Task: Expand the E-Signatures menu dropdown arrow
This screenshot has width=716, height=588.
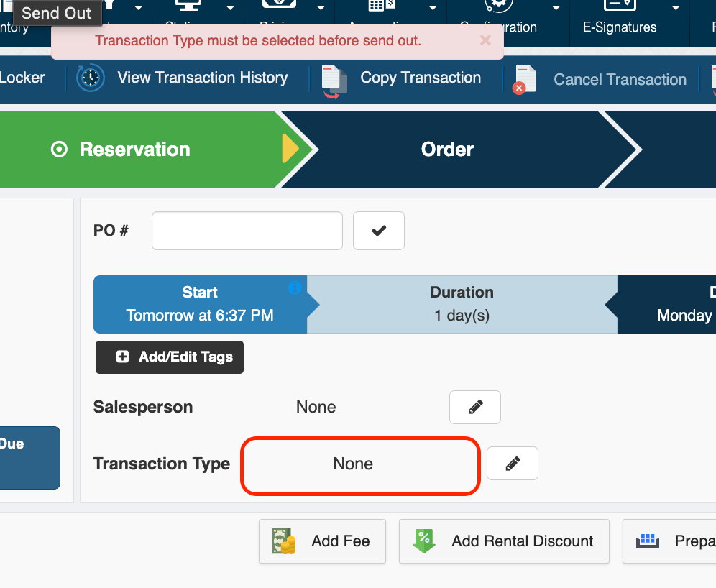Action: (x=676, y=8)
